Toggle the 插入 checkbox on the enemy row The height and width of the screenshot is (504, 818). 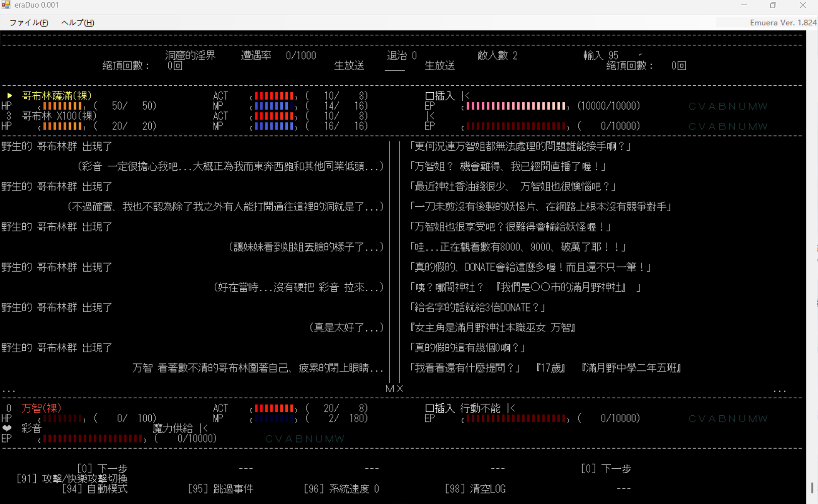tap(429, 96)
